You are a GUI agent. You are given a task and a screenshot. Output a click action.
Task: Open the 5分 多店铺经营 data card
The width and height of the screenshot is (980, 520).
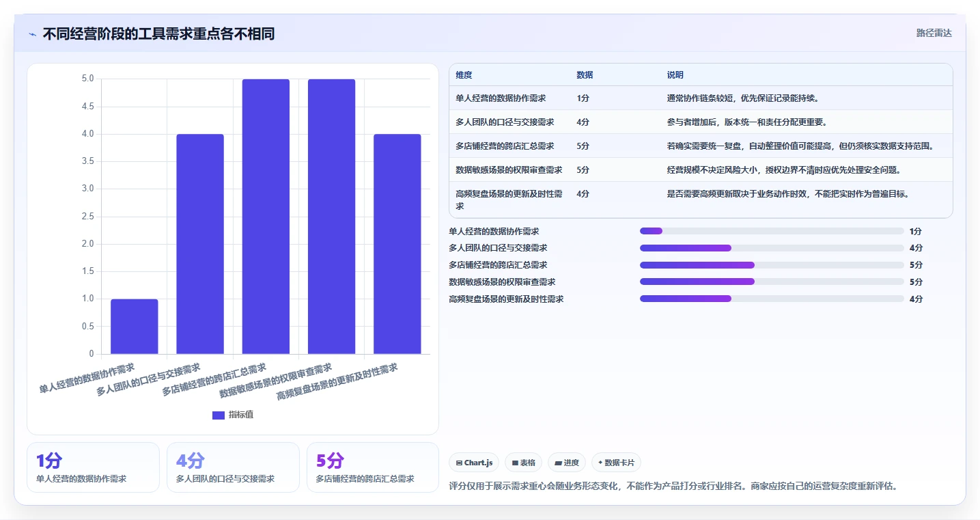click(x=373, y=467)
